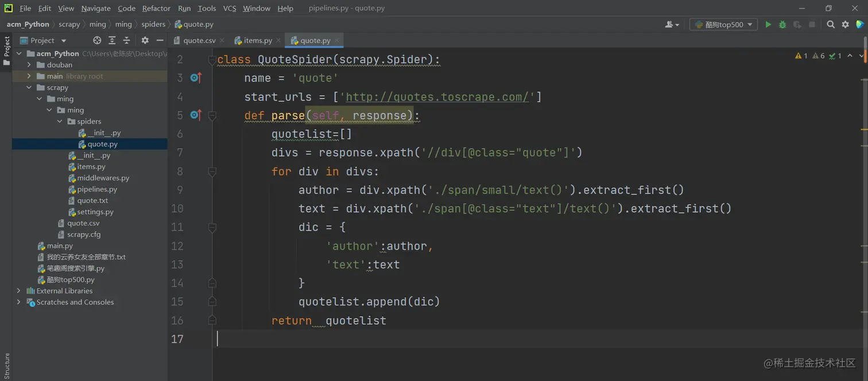Click the green typo check count indicator
This screenshot has height=381, width=868.
835,56
